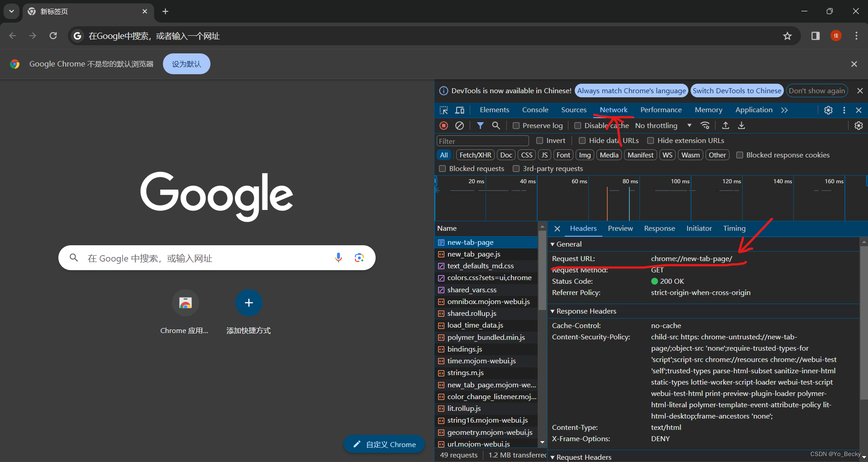Check Blocked response cookies checkbox
Viewport: 868px width, 462px height.
coord(739,155)
